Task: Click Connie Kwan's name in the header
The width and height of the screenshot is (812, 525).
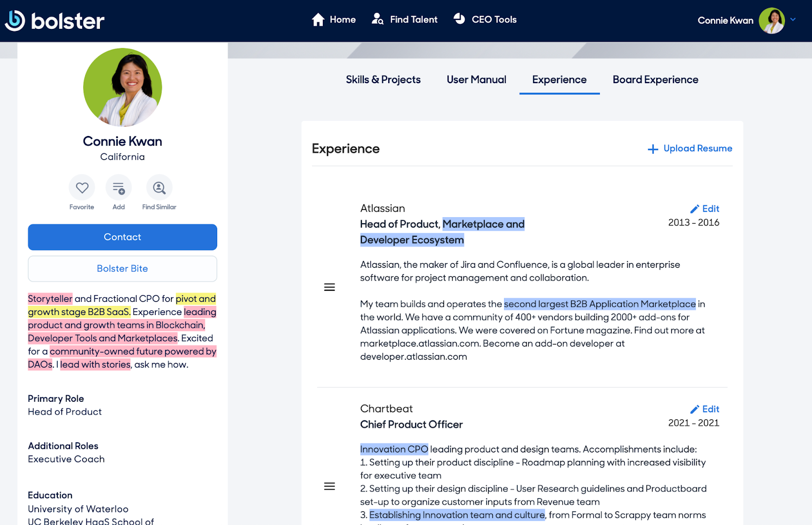Action: (x=725, y=21)
